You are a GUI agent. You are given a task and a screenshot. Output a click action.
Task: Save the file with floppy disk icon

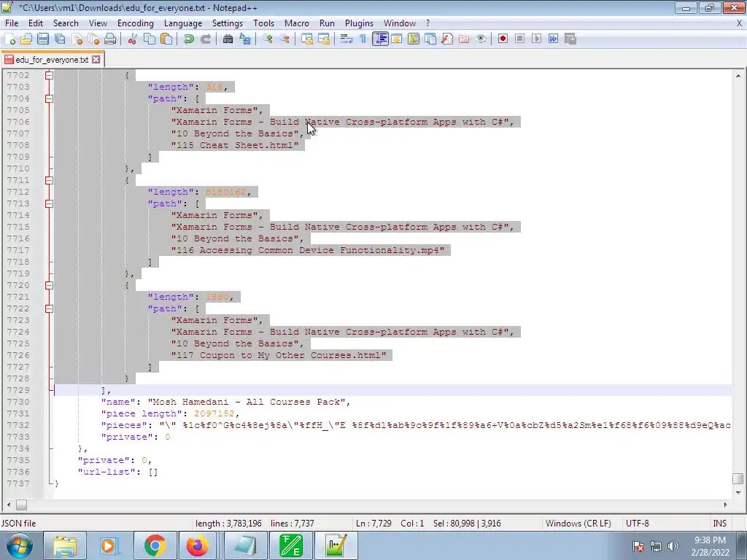43,39
